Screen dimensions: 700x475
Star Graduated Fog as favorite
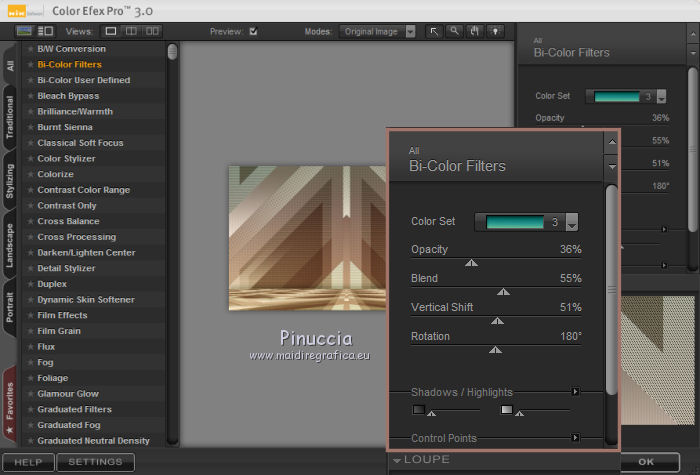pos(30,425)
